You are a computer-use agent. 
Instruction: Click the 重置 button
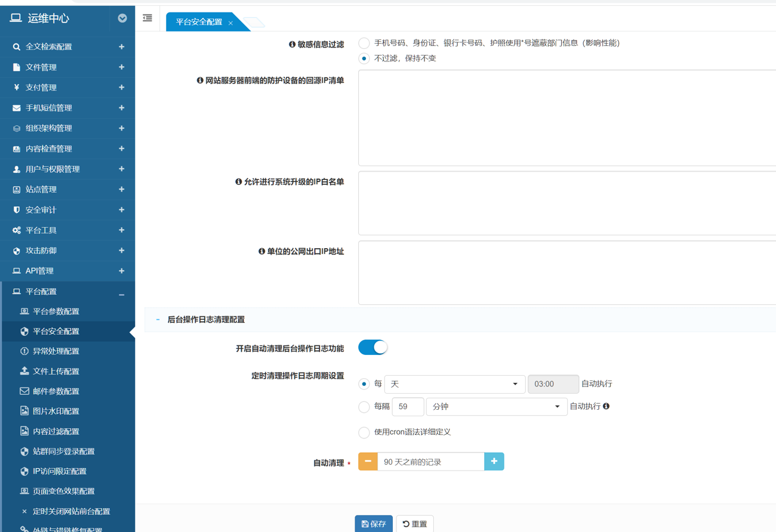click(x=415, y=524)
